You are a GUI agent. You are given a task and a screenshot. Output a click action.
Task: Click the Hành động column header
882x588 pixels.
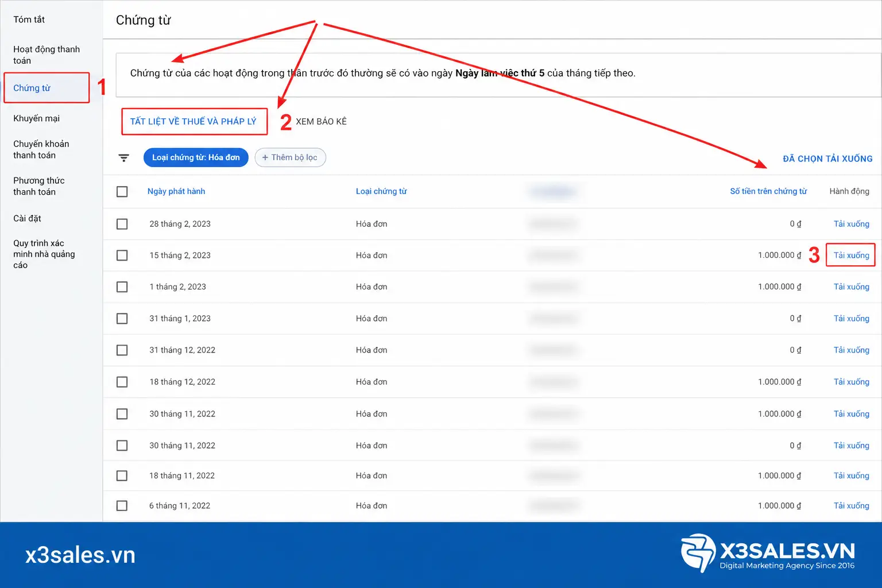click(849, 191)
